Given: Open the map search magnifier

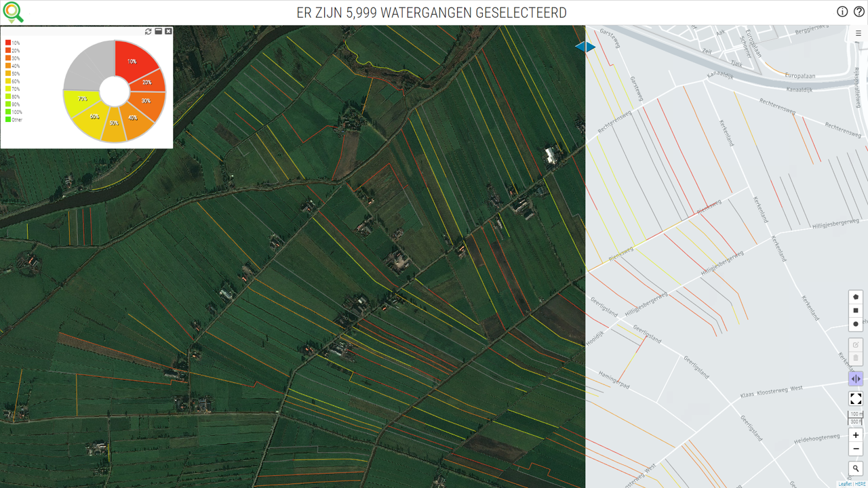Looking at the screenshot, I should click(856, 468).
